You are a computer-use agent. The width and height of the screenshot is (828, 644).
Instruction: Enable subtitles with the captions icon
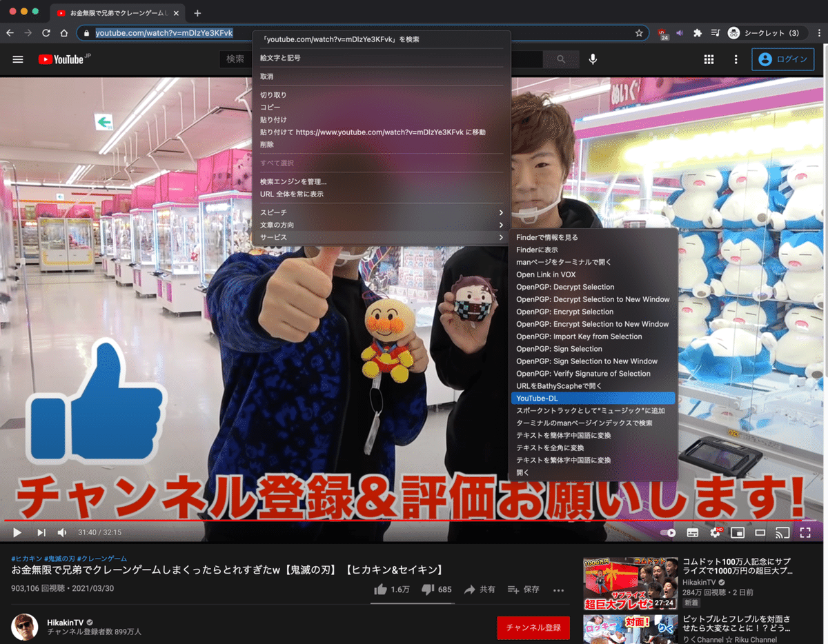click(693, 532)
